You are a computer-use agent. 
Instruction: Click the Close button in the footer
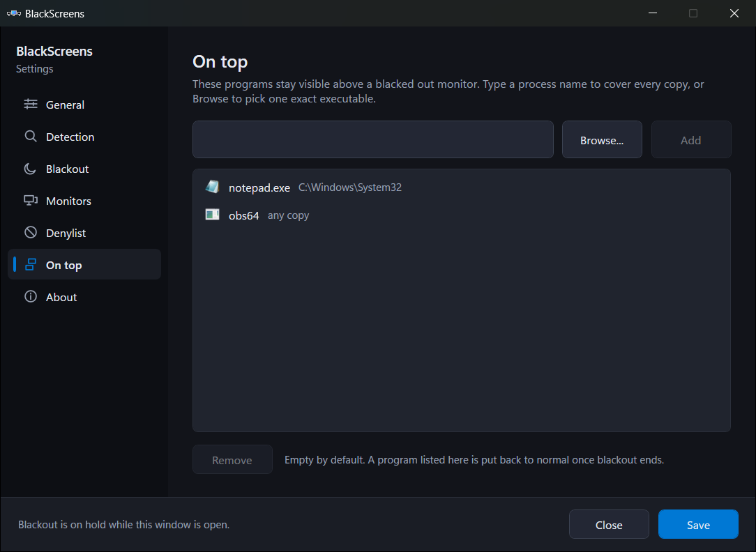[x=609, y=525]
